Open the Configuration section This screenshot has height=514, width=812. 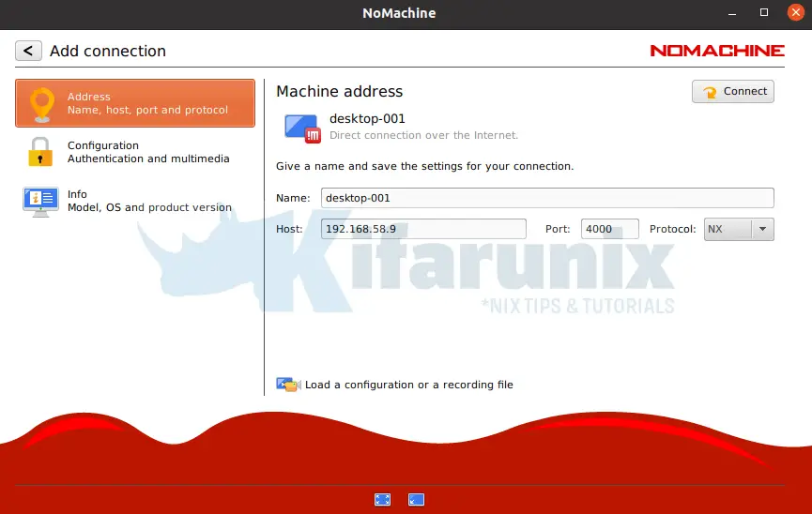click(x=135, y=152)
